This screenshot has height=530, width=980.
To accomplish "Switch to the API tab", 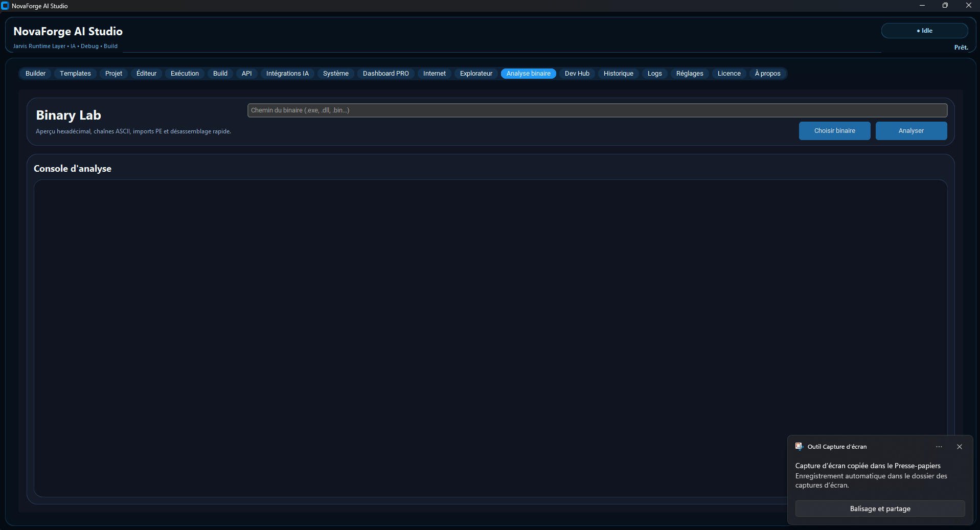I will pos(246,74).
